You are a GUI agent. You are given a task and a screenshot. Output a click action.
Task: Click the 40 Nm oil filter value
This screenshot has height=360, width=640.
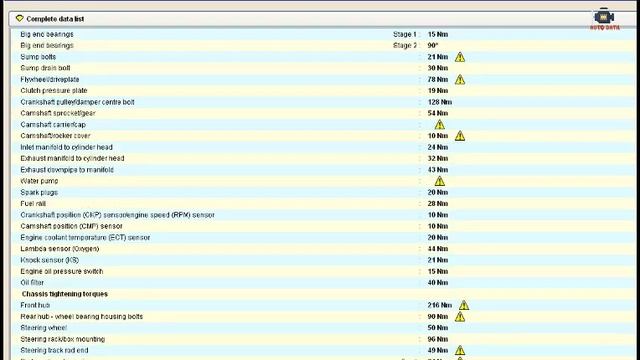click(x=438, y=282)
